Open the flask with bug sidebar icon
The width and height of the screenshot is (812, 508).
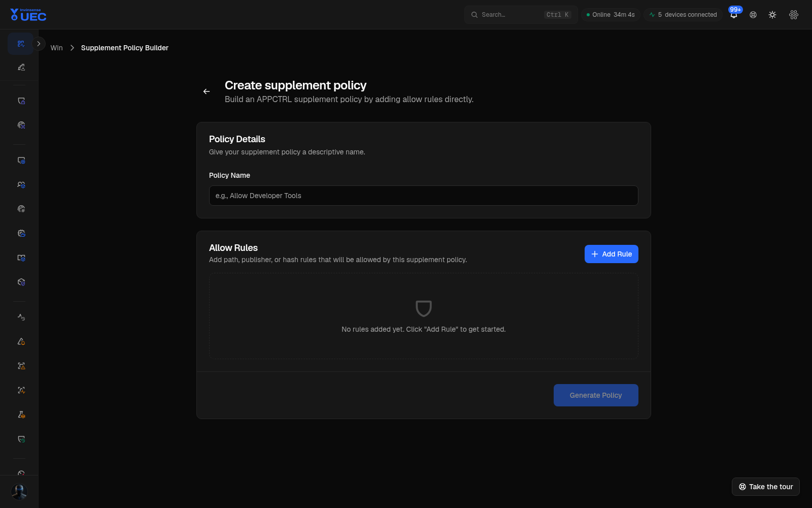(21, 415)
